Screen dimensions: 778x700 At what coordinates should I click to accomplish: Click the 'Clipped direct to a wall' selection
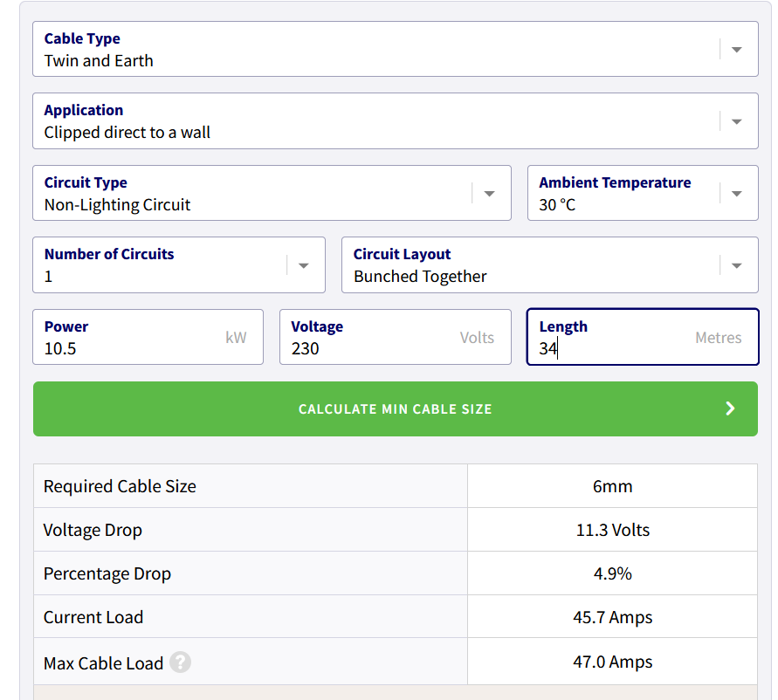point(127,133)
